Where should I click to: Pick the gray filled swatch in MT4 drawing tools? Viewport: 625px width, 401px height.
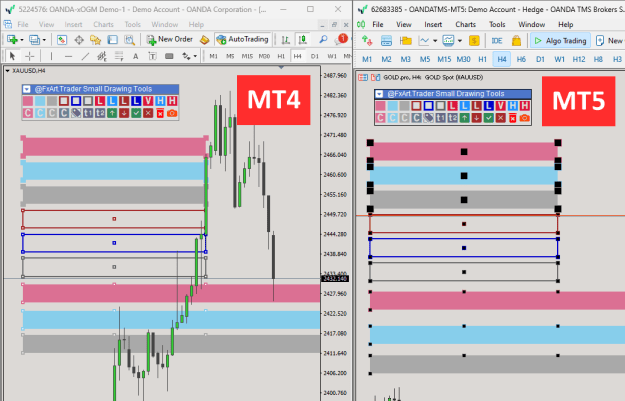pyautogui.click(x=52, y=101)
